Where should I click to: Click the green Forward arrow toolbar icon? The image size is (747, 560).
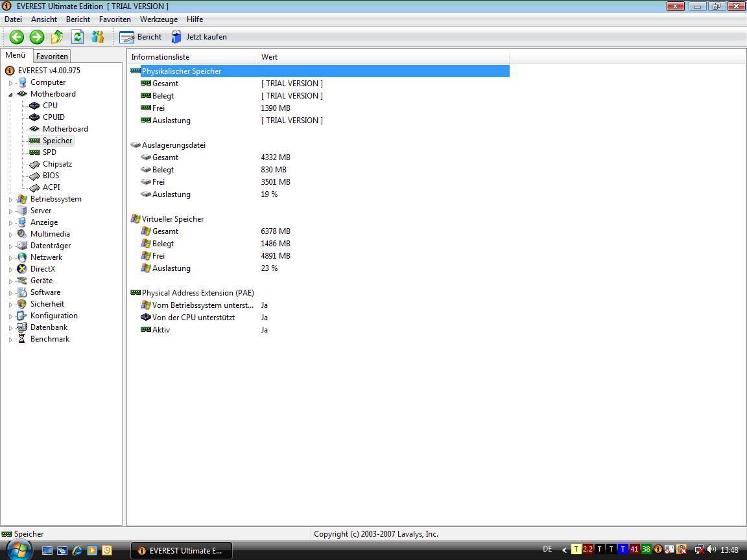click(37, 37)
